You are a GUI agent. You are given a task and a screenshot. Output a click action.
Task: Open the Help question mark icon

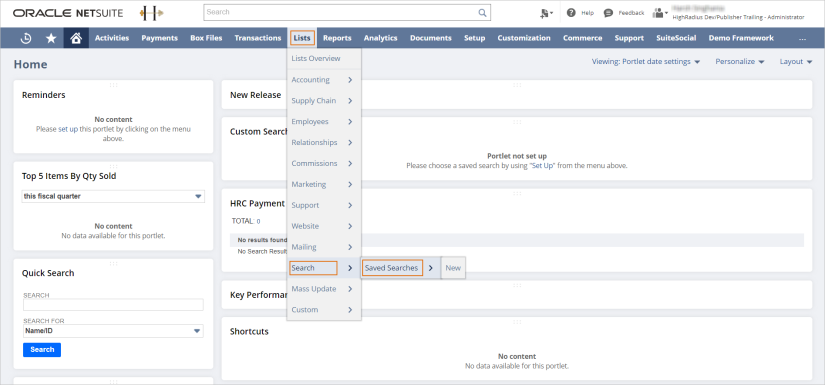point(571,13)
